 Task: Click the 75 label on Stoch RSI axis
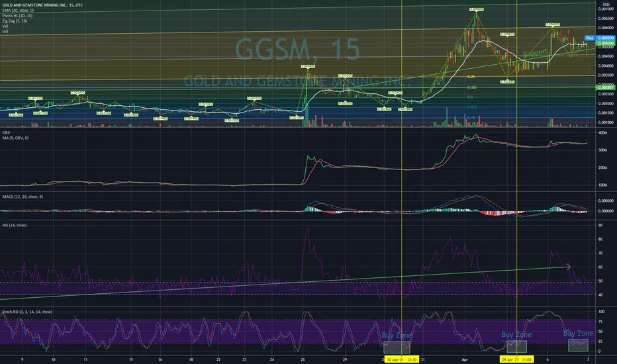tap(600, 322)
